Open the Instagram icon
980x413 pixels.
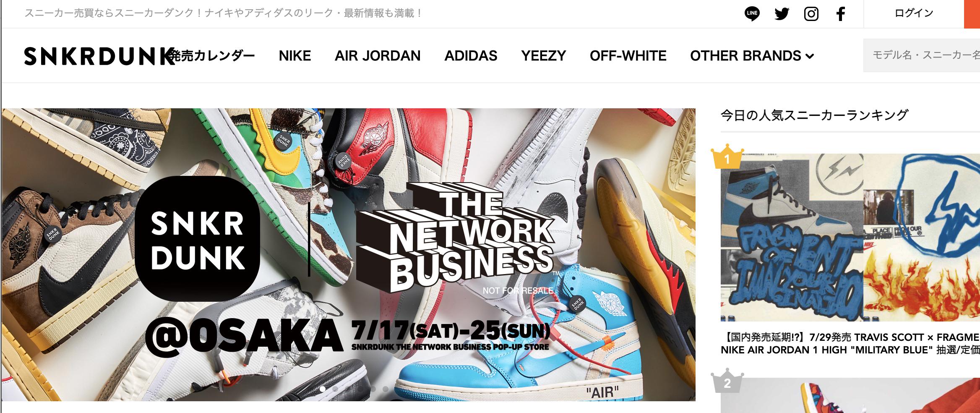point(811,14)
